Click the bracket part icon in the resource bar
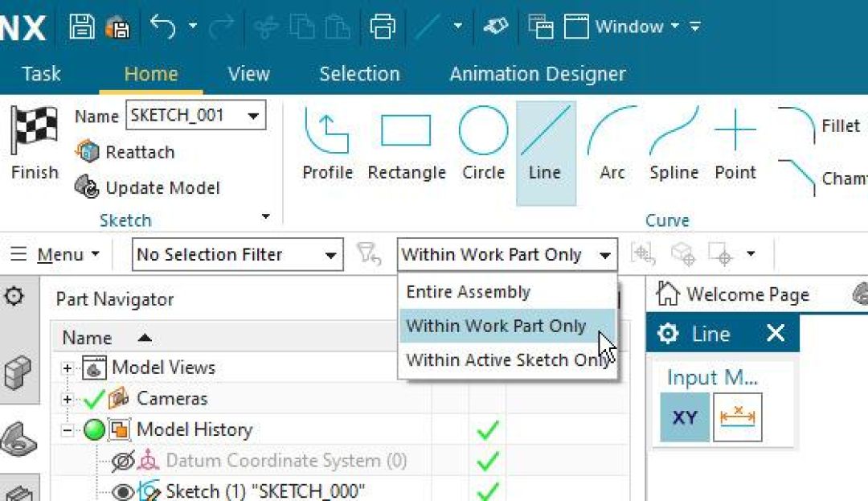 [18, 440]
